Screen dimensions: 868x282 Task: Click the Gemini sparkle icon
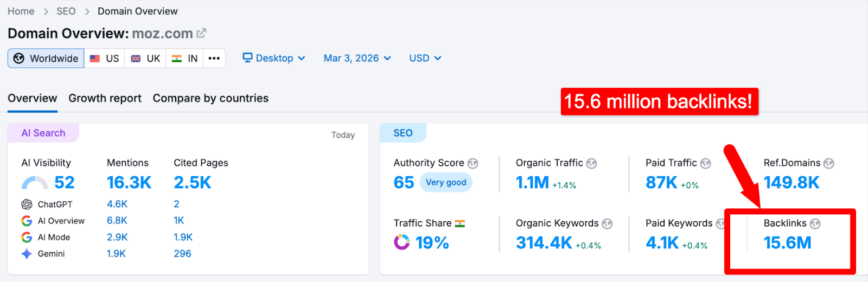tap(27, 254)
